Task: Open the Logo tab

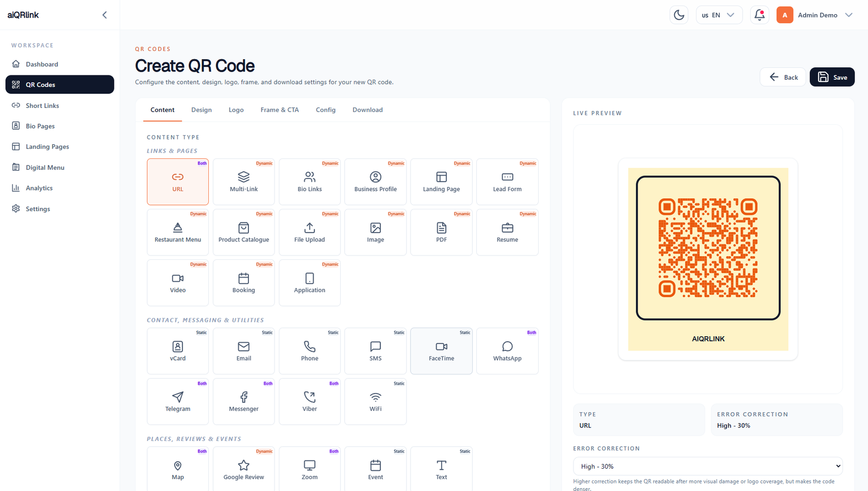Action: click(x=236, y=110)
